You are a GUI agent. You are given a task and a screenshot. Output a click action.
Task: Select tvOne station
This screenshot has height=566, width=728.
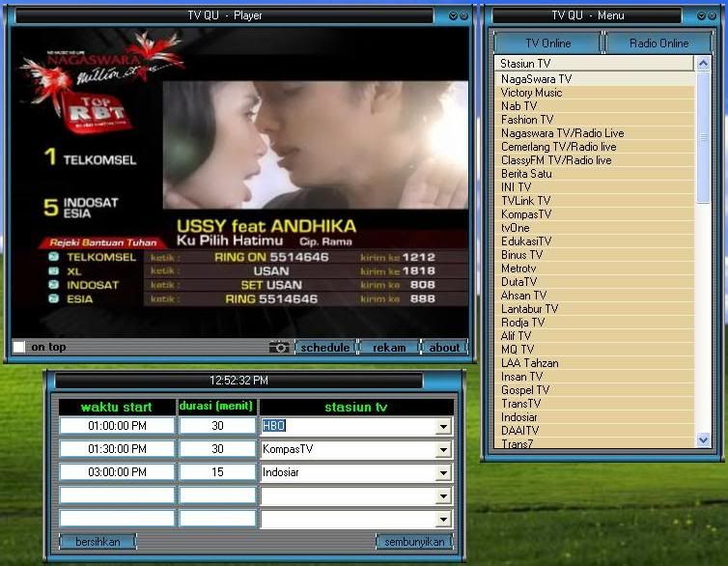click(595, 228)
